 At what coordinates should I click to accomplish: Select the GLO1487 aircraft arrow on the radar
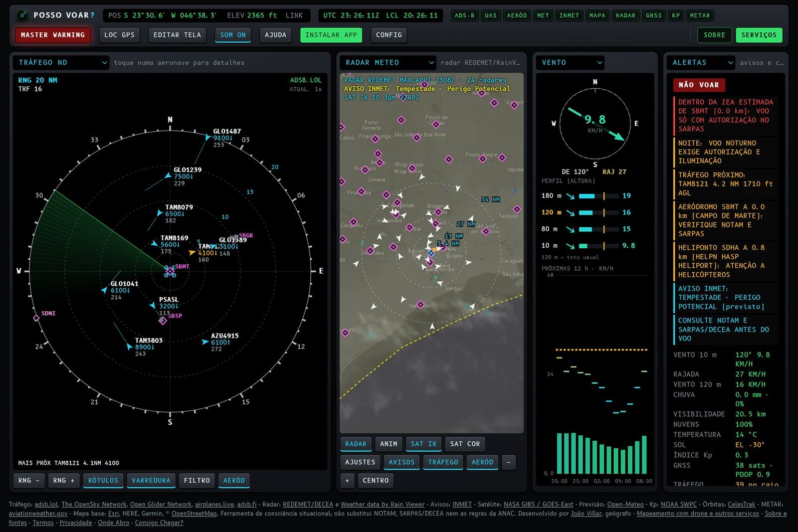(x=208, y=137)
